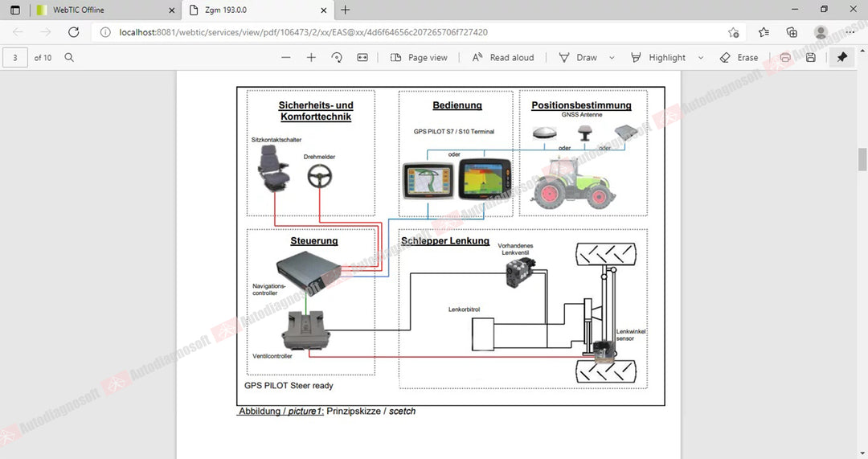868x459 pixels.
Task: Click the 'Schlepper Lenkung' heading
Action: tap(445, 241)
